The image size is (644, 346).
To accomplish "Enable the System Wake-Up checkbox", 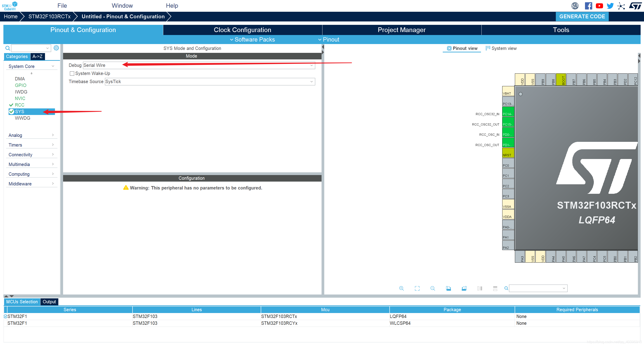I will click(72, 73).
